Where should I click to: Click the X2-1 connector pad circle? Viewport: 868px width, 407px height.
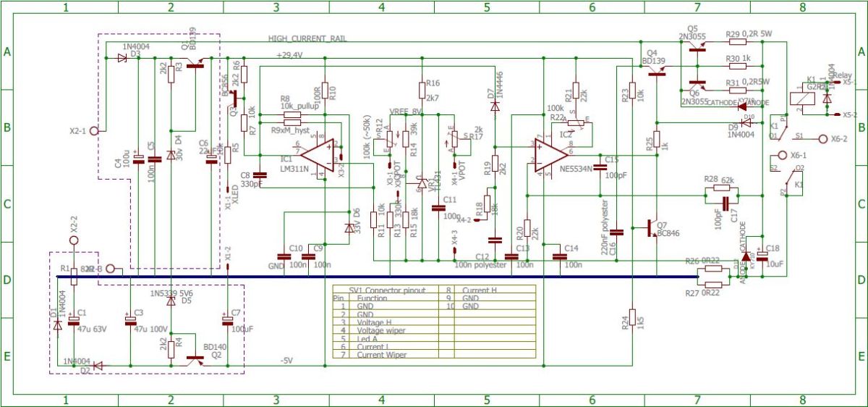coord(93,132)
